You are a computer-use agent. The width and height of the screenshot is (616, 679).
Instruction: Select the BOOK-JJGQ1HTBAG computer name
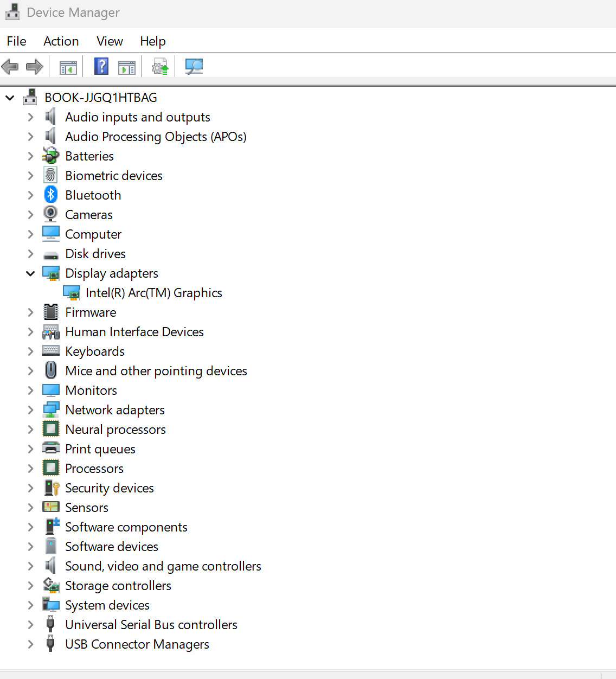point(101,98)
